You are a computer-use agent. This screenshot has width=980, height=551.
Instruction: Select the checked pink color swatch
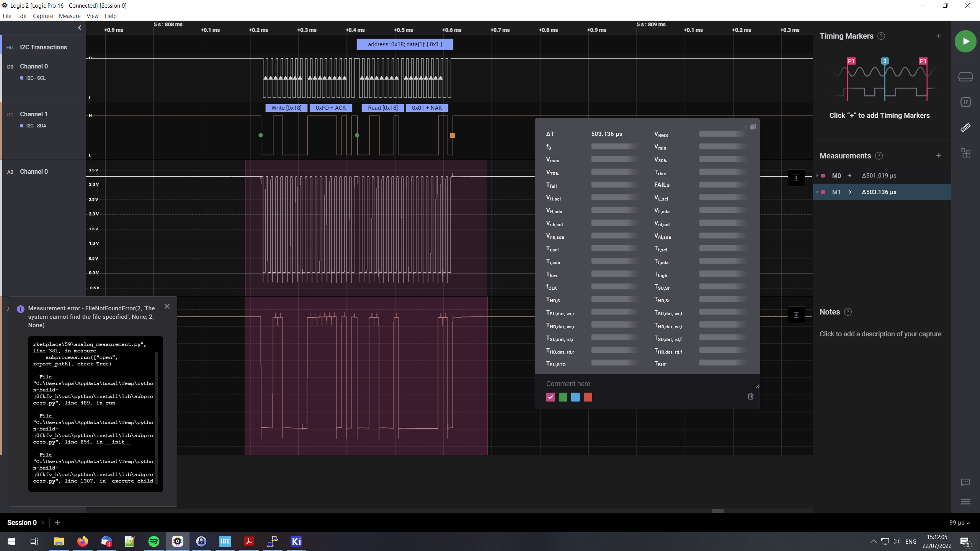pyautogui.click(x=550, y=397)
